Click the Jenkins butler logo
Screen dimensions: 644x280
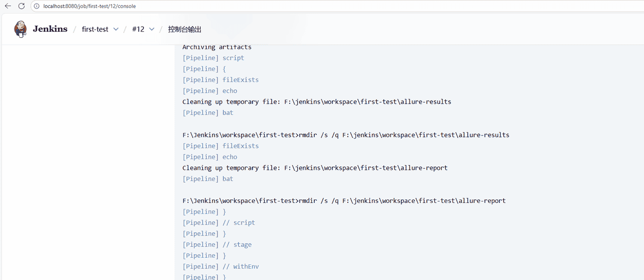coord(21,29)
